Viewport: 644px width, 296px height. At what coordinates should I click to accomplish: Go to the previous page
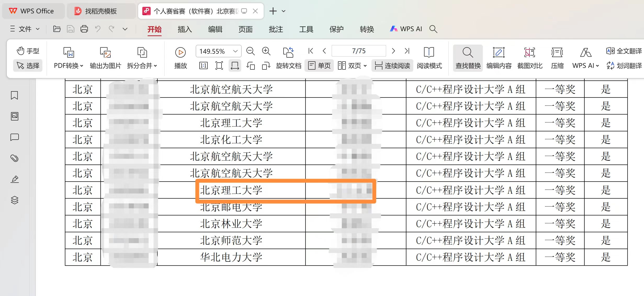(x=324, y=51)
